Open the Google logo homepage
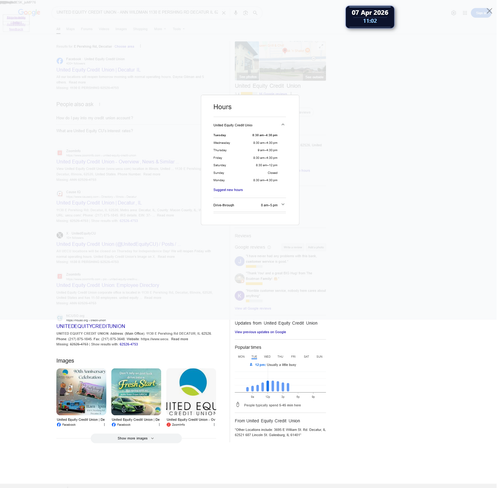The height and width of the screenshot is (488, 500). coord(29,12)
